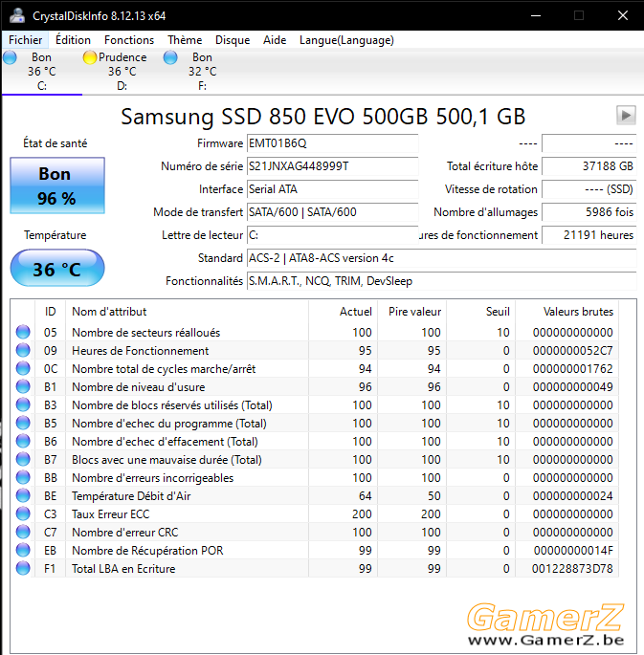644x655 pixels.
Task: Click the Valeurs brutes column header
Action: point(567,312)
